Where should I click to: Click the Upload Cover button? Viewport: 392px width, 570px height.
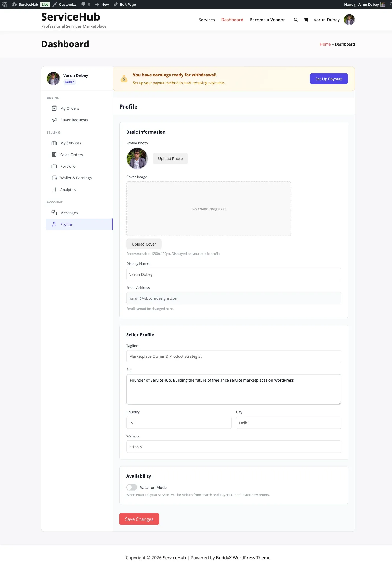click(x=144, y=244)
